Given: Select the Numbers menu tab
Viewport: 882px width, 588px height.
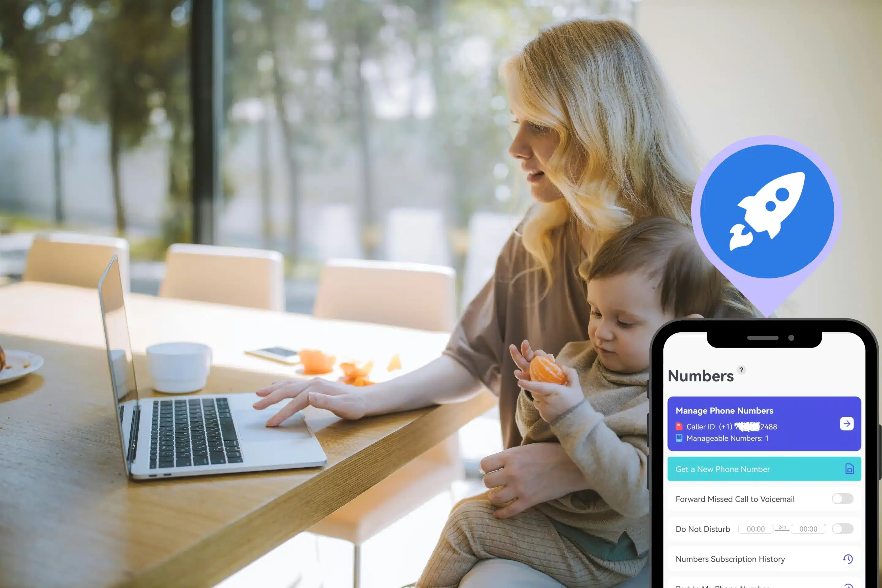Looking at the screenshot, I should 701,375.
